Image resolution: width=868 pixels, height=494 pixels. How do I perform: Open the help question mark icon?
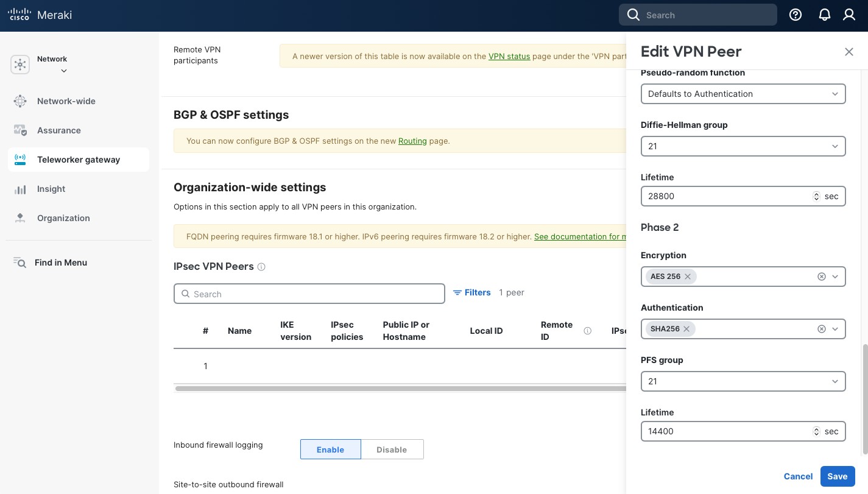tap(795, 15)
